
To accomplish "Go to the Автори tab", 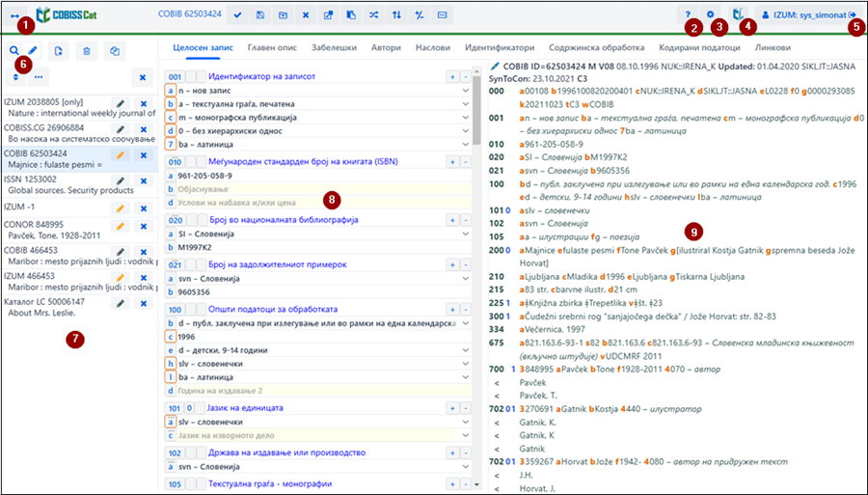I will click(386, 47).
